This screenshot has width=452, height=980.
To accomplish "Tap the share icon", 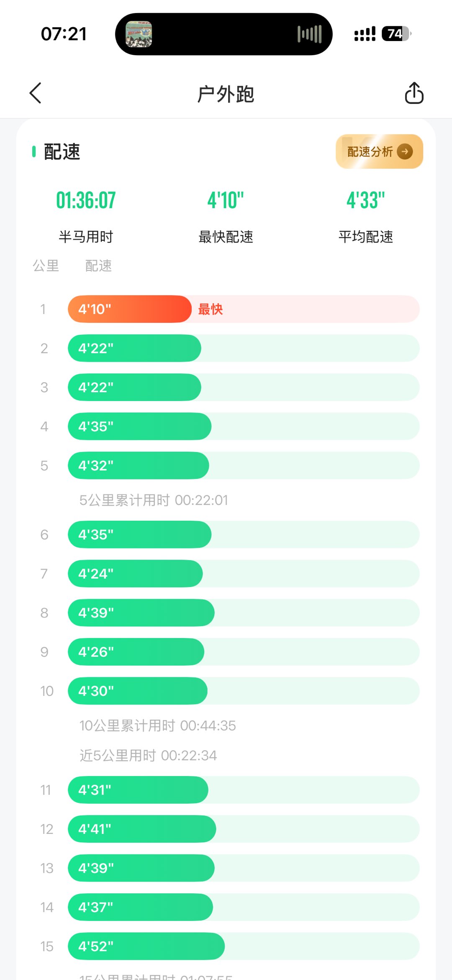I will coord(414,93).
